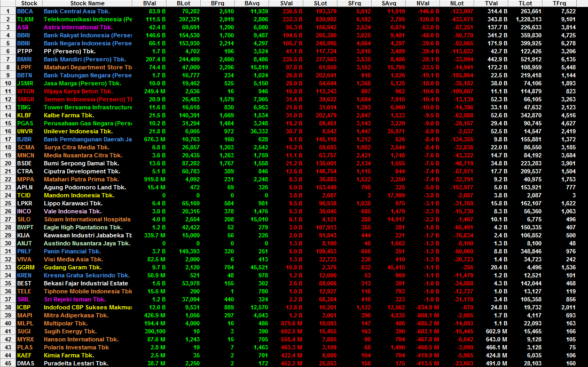Click stock name Agung Podomoro Land Tbk.
Image resolution: width=588 pixels, height=367 pixels.
[85, 187]
